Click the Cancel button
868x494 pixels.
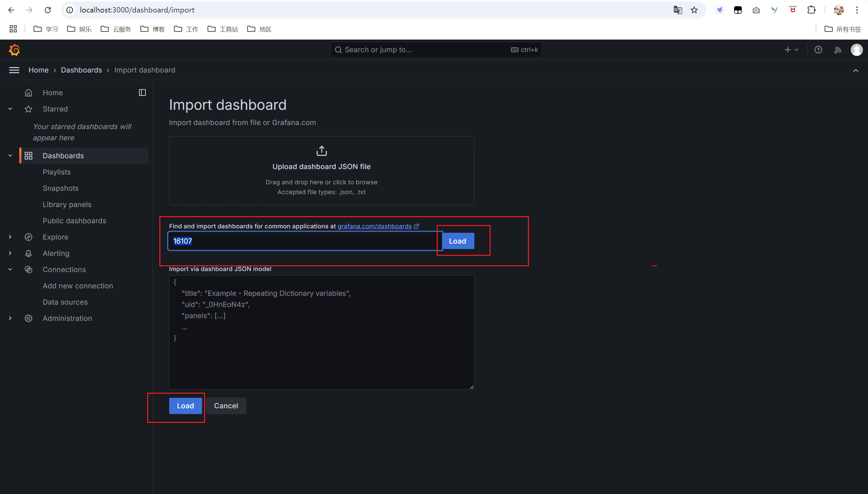(226, 406)
